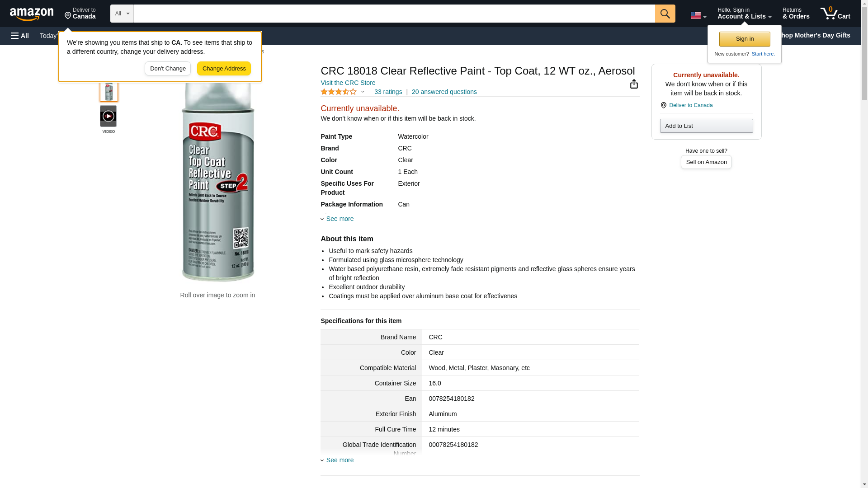Image resolution: width=868 pixels, height=488 pixels.
Task: Open Visit the CRC Store link
Action: tap(348, 83)
